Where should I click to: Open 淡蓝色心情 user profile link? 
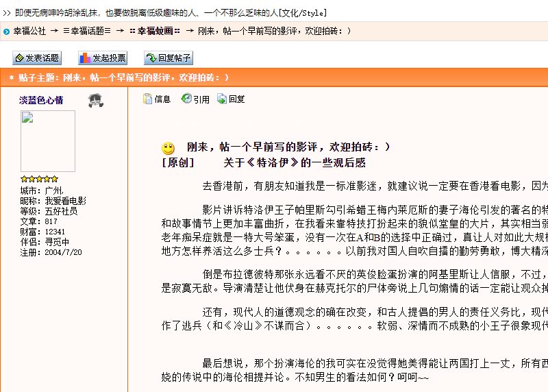pos(41,100)
